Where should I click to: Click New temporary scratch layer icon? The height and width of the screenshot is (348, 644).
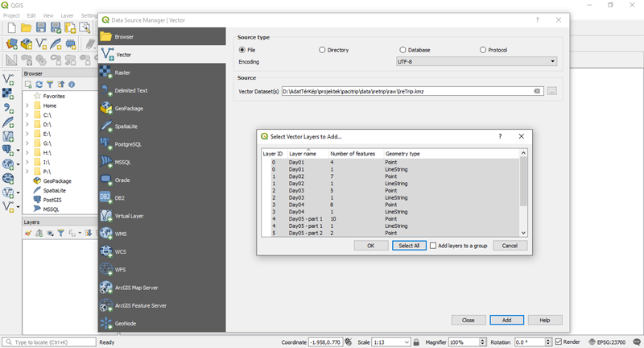tap(71, 43)
